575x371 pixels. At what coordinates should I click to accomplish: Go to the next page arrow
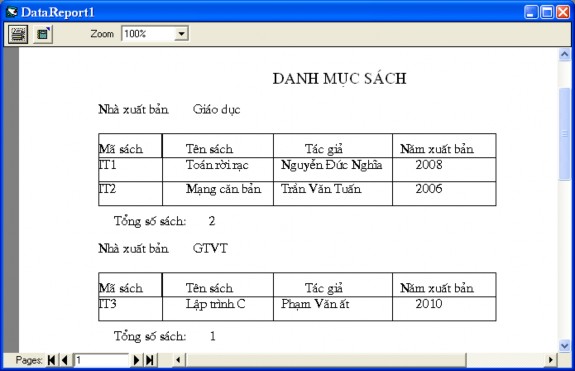[136, 360]
